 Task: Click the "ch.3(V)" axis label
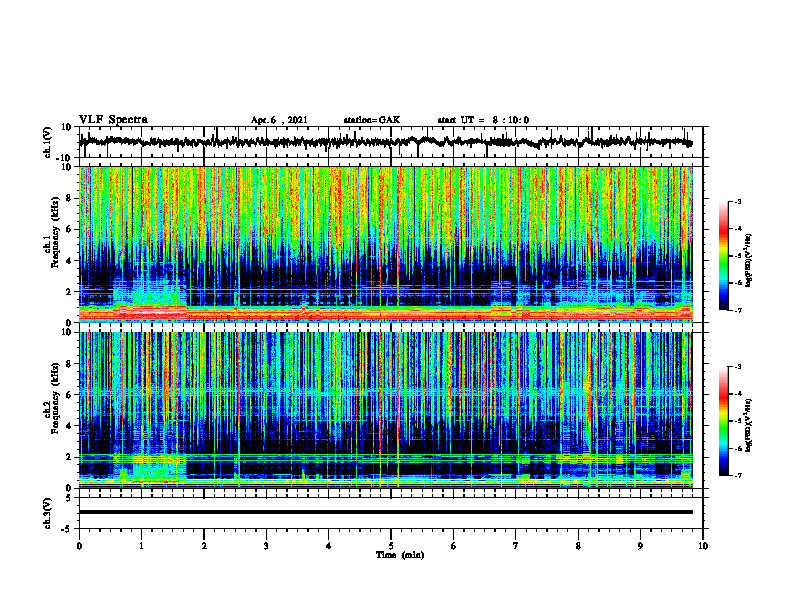48,514
